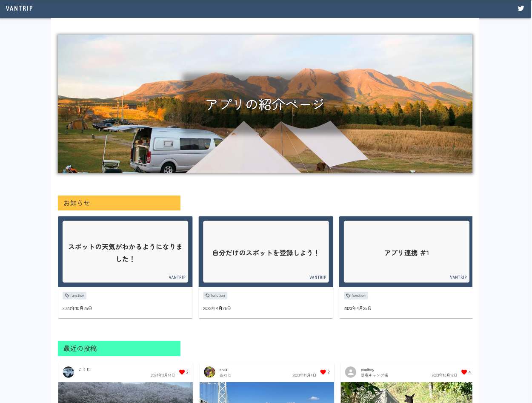Open the スポットの天気 announcement card
Image resolution: width=532 pixels, height=403 pixels.
click(x=125, y=252)
